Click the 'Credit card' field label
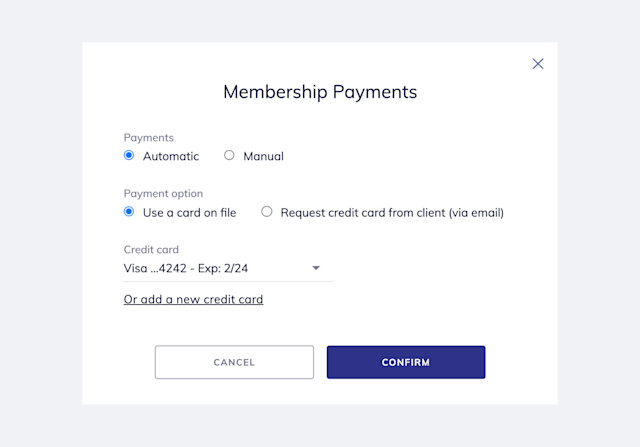640x447 pixels. [151, 249]
